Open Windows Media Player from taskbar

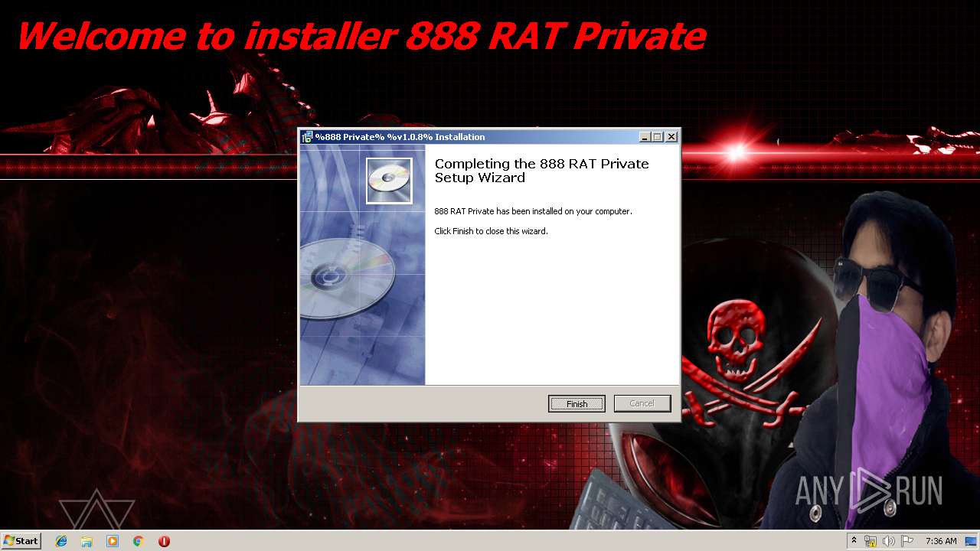113,541
